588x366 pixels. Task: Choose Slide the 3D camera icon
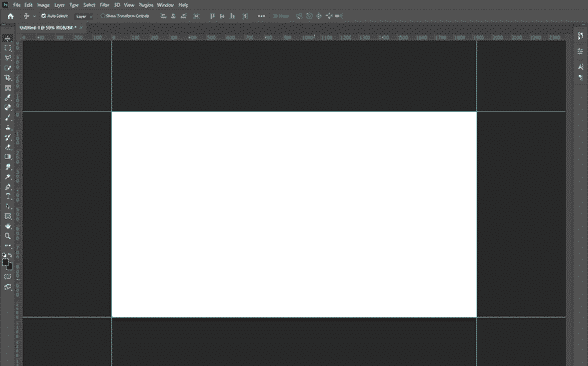[329, 16]
